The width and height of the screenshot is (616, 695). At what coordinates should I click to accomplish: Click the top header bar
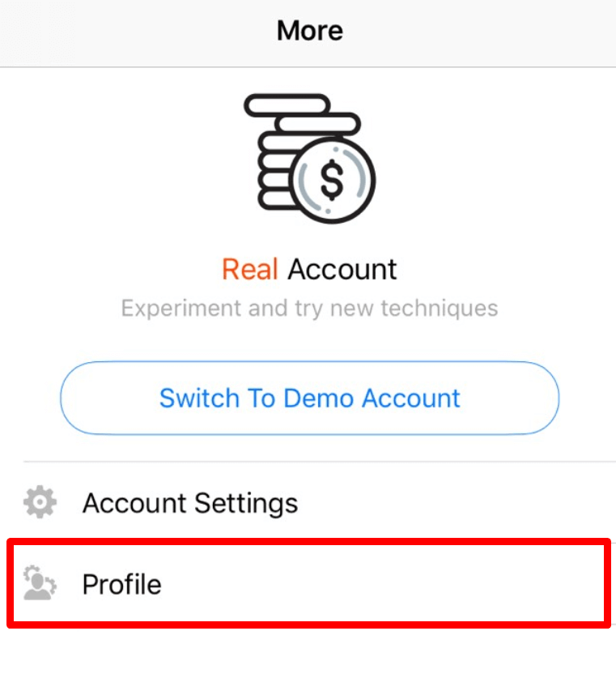click(486, 32)
